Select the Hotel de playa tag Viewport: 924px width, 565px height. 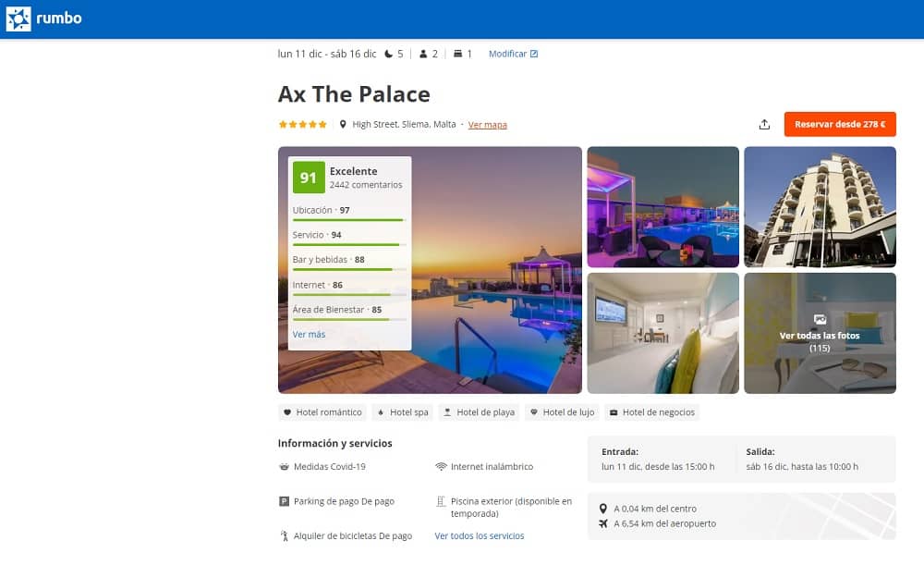click(479, 412)
